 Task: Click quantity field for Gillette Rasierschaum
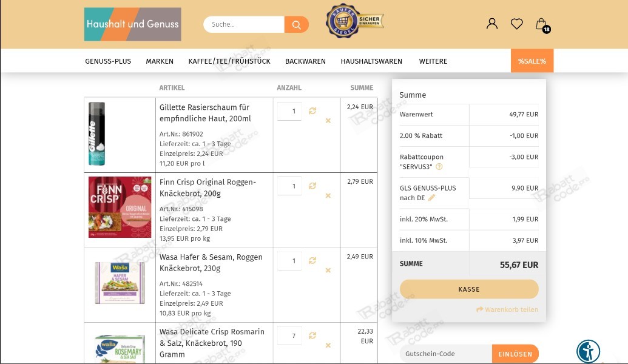coord(289,111)
